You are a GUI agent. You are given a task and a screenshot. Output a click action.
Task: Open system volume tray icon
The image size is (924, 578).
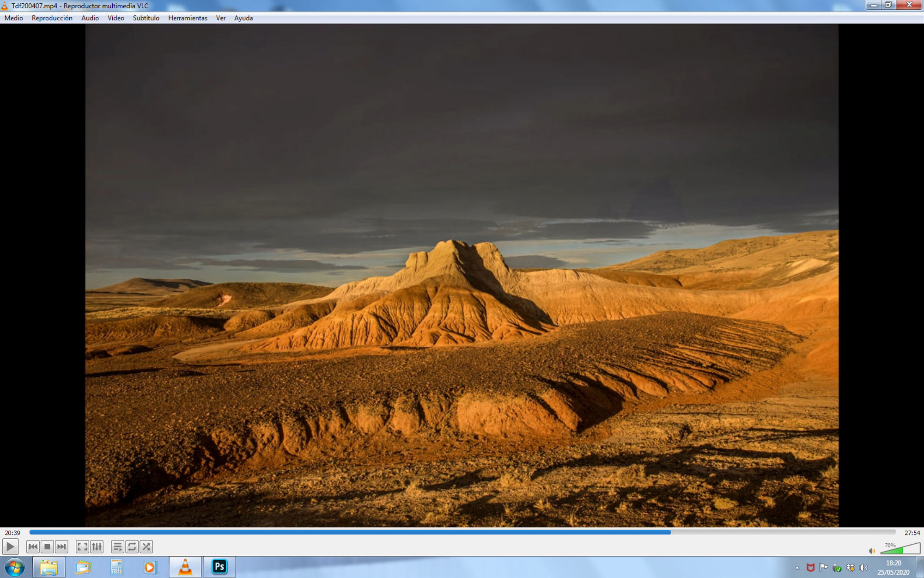(x=863, y=567)
